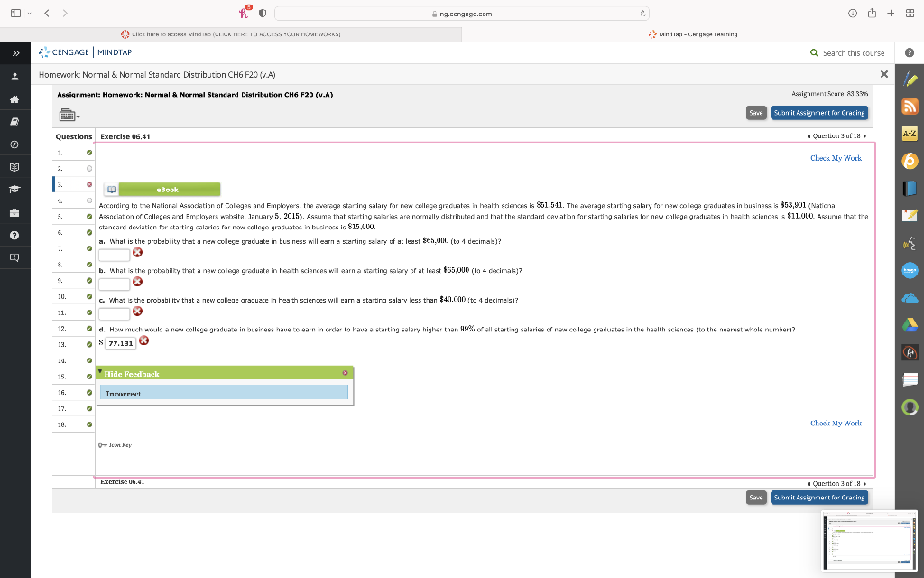This screenshot has height=578, width=924.
Task: Expand the left navigation using the double-arrow
Action: [14, 52]
